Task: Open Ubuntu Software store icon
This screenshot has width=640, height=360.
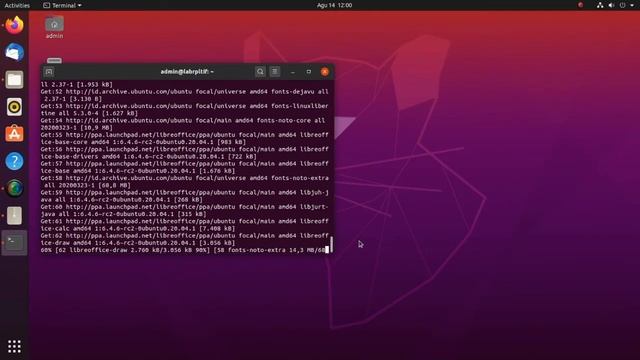Action: tap(14, 134)
